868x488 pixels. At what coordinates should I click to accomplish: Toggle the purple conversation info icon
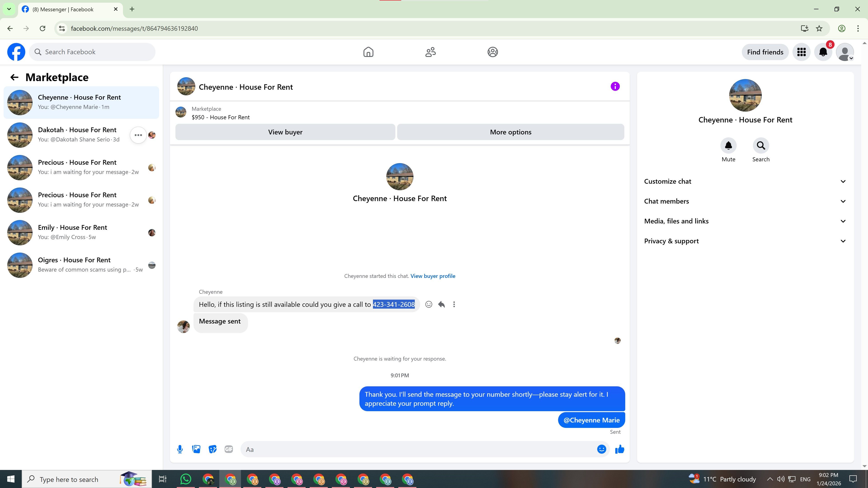tap(615, 87)
